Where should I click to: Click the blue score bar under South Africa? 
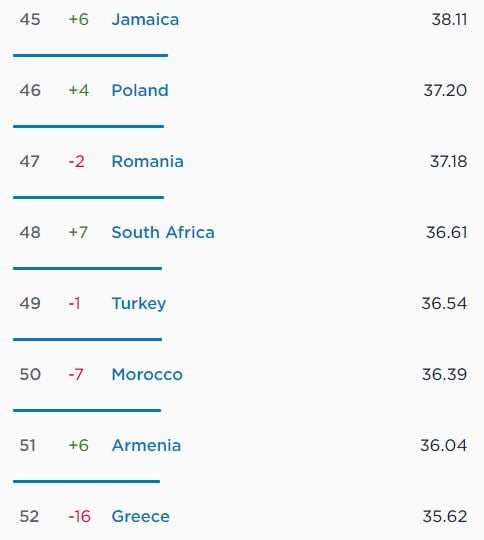click(87, 268)
